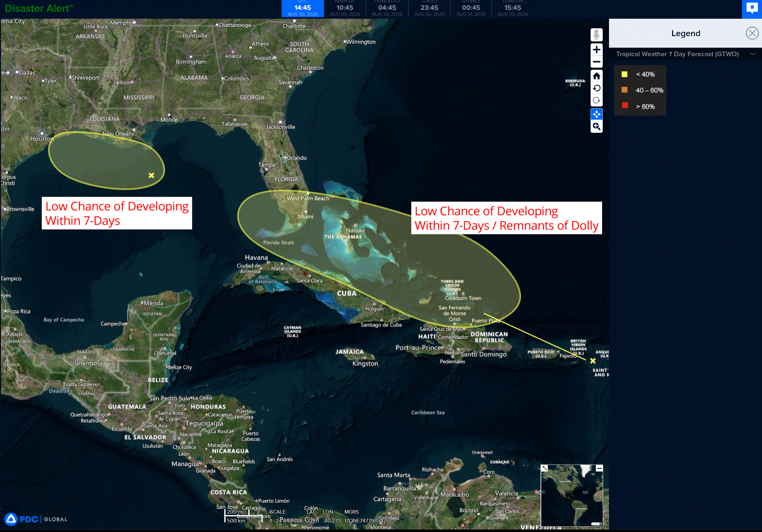Select the Wash DC 10:45 clock tile

(x=345, y=9)
